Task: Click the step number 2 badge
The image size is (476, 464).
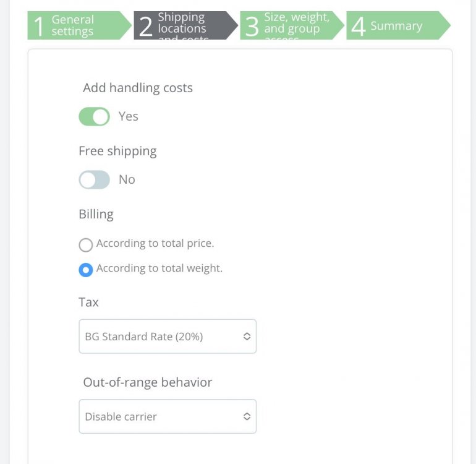Action: point(145,27)
